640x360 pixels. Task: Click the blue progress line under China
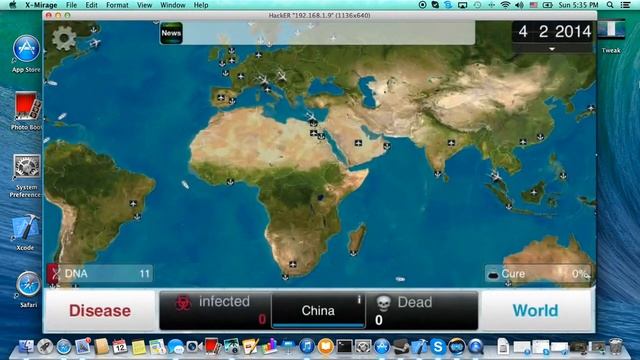pos(318,325)
